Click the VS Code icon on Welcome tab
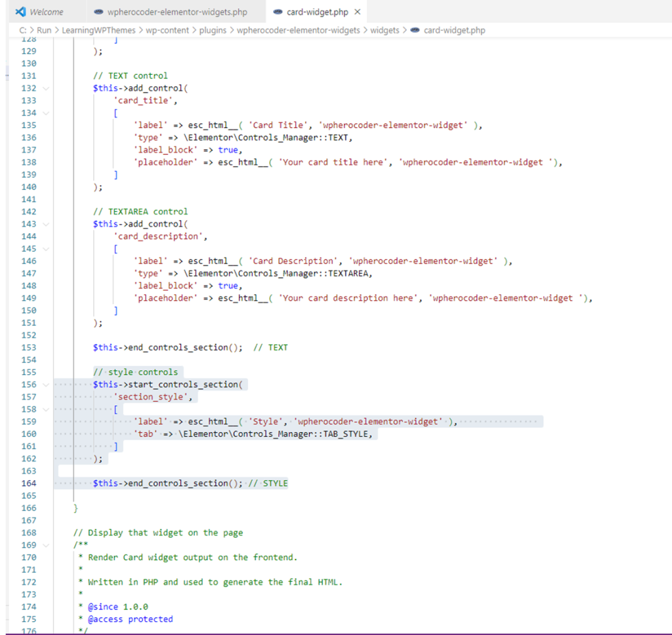 [20, 12]
